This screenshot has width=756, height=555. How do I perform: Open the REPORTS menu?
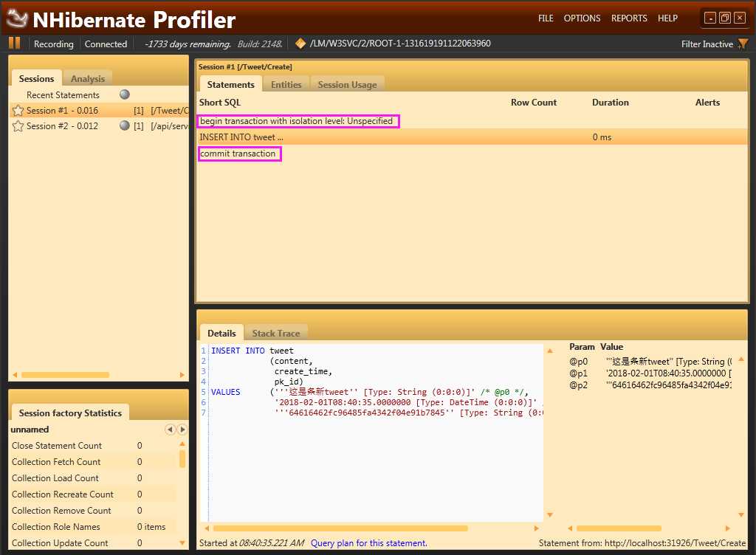pyautogui.click(x=629, y=18)
